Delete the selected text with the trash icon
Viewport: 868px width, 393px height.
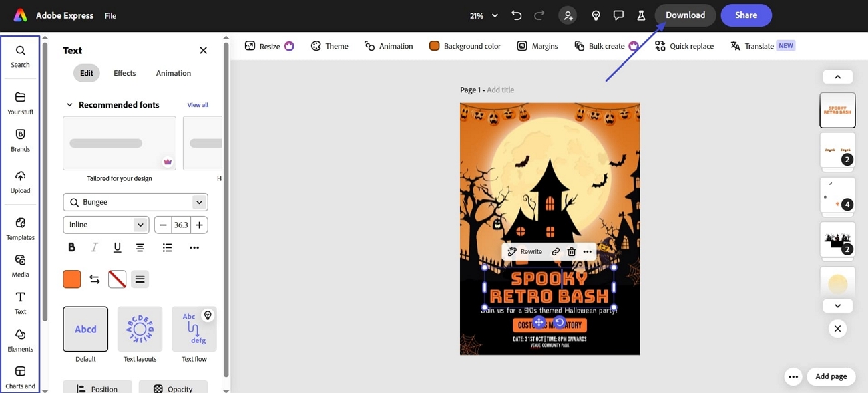tap(571, 251)
